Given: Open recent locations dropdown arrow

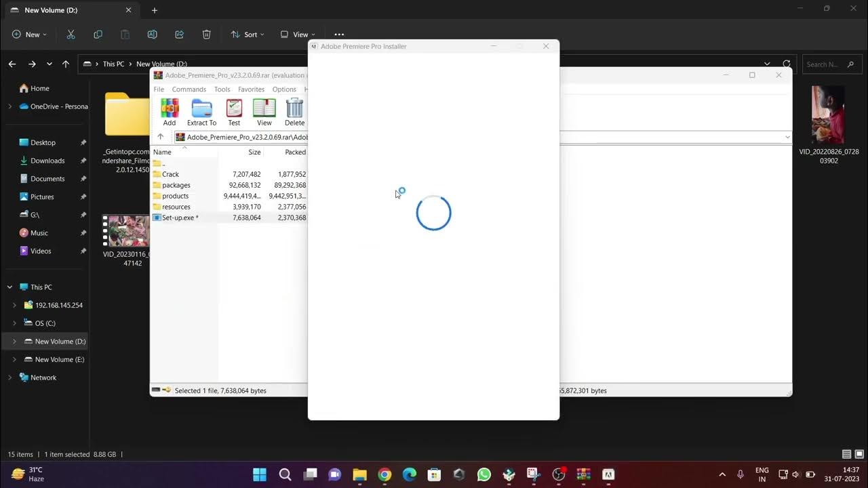Looking at the screenshot, I should 49,64.
